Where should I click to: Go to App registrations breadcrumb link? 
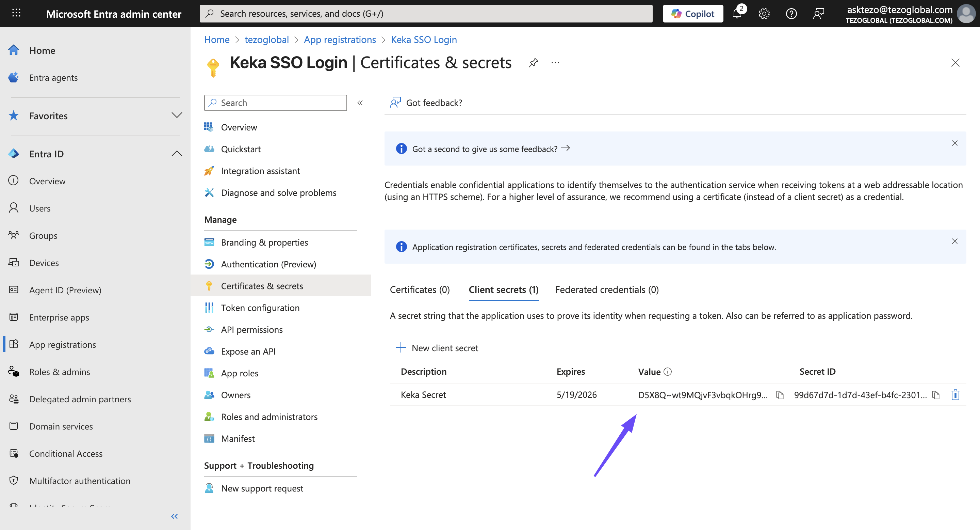pyautogui.click(x=340, y=40)
